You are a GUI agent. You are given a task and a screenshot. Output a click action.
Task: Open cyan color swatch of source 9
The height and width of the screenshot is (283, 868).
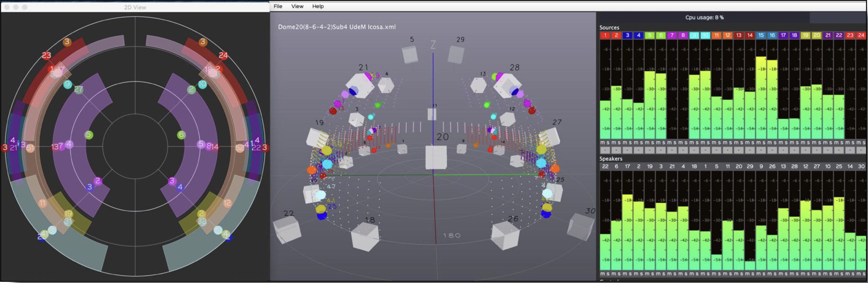click(x=694, y=35)
